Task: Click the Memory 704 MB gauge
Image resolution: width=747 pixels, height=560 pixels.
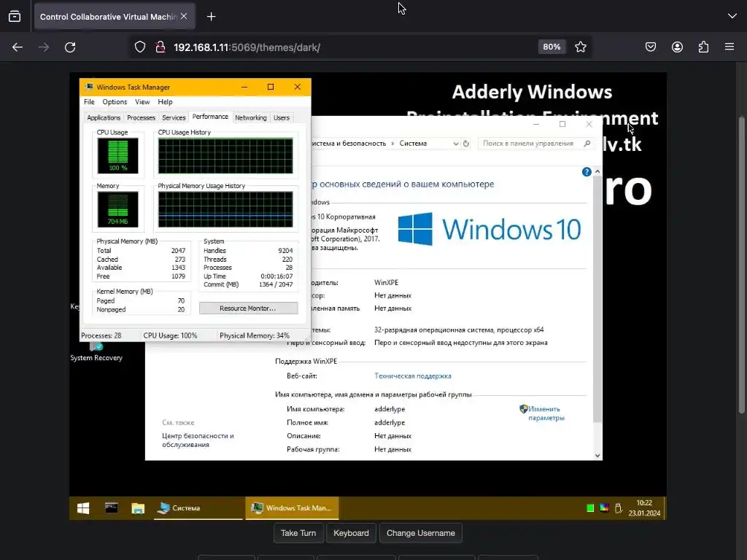Action: 117,209
